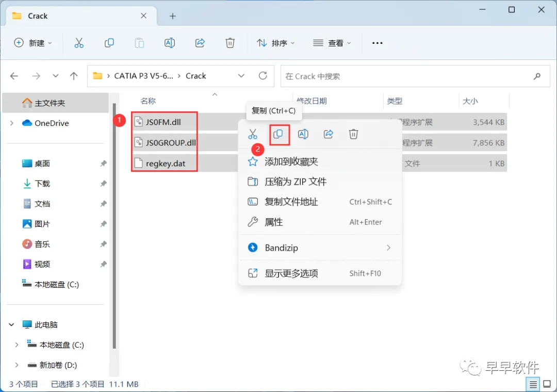
Task: Close the Crack tab
Action: pos(143,15)
